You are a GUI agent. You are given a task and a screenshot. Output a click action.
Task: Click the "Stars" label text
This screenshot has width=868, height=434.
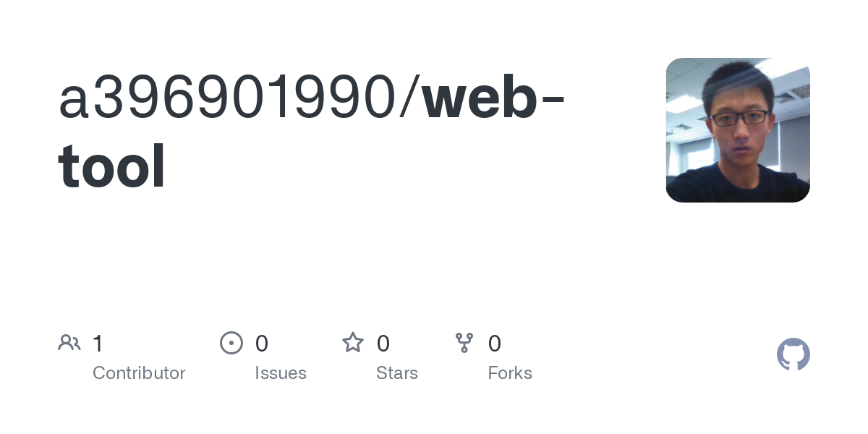pos(397,373)
